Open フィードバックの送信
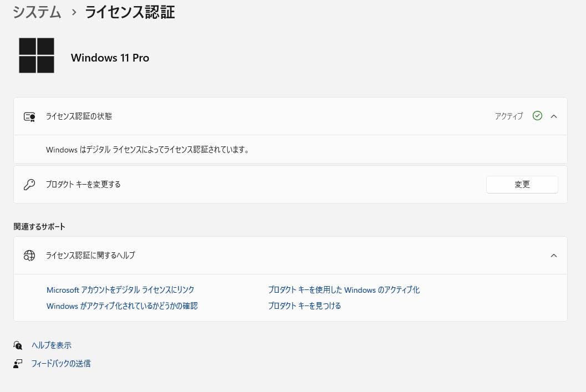 tap(61, 364)
